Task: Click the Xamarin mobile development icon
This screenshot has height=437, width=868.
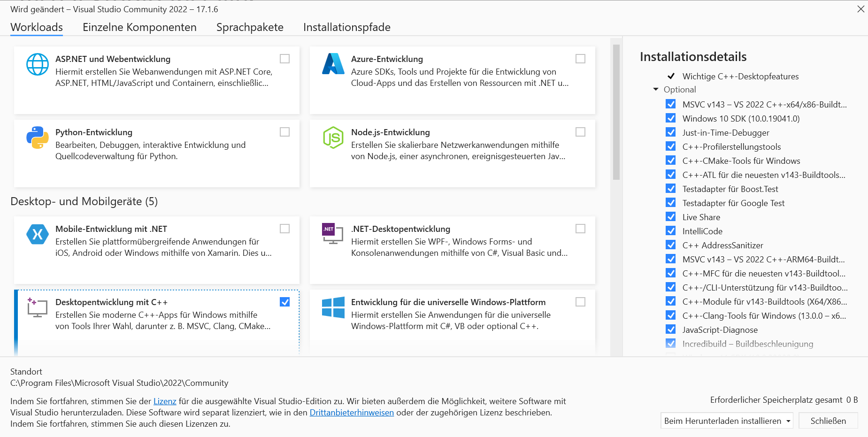Action: 38,234
